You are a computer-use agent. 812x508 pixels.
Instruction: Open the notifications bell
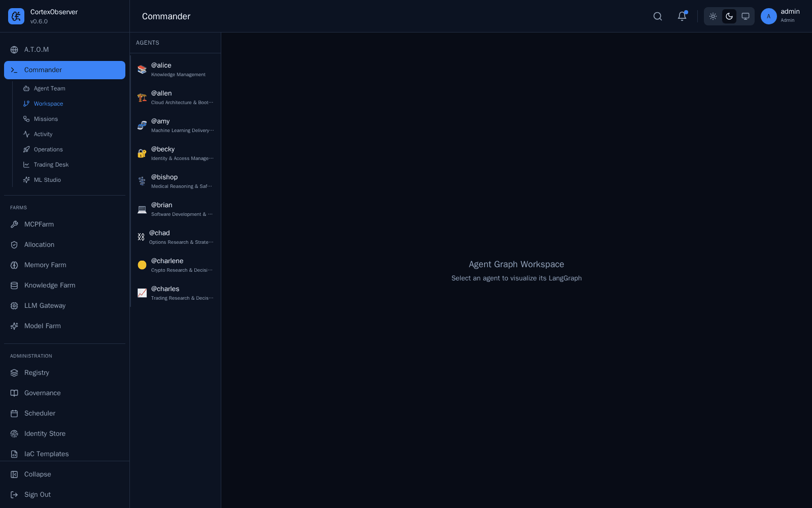pyautogui.click(x=682, y=16)
